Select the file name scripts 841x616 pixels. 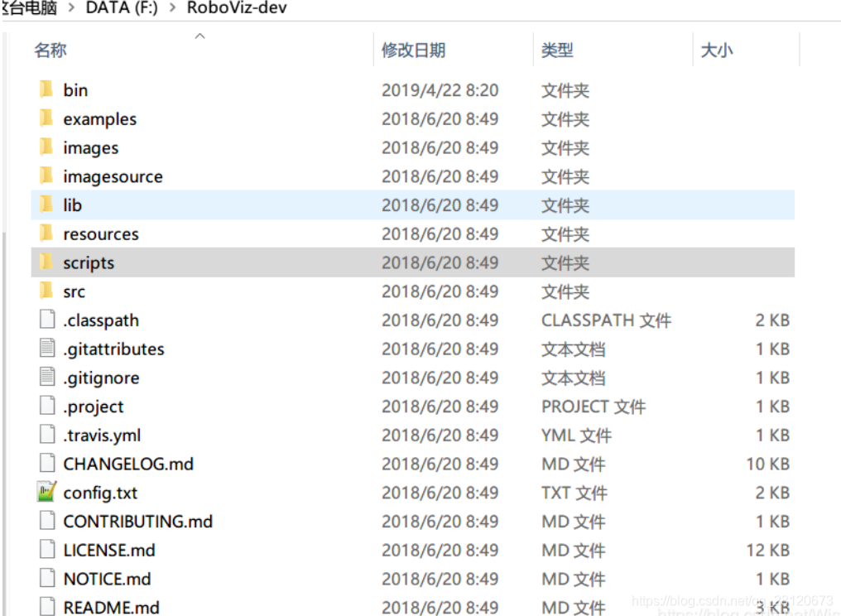(89, 263)
